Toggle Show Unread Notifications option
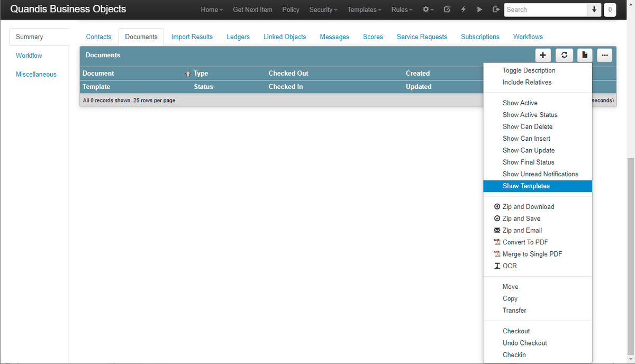The image size is (635, 364). pos(538,174)
